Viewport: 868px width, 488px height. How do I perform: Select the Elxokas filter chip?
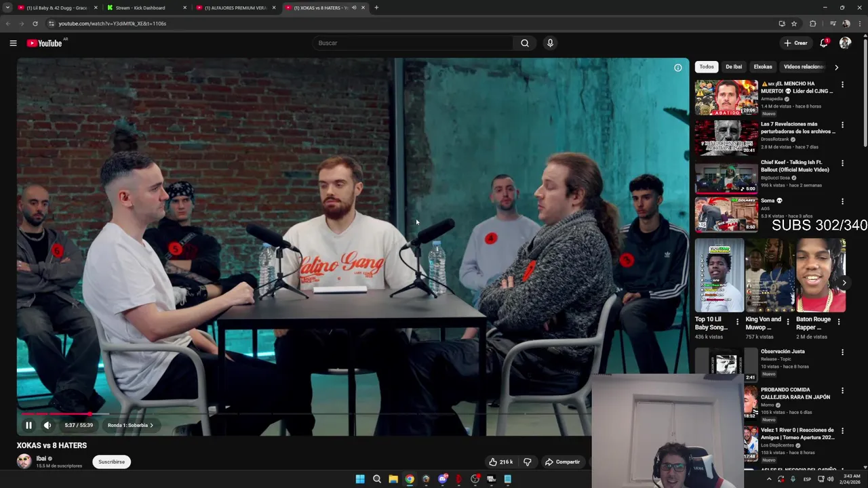tap(763, 66)
